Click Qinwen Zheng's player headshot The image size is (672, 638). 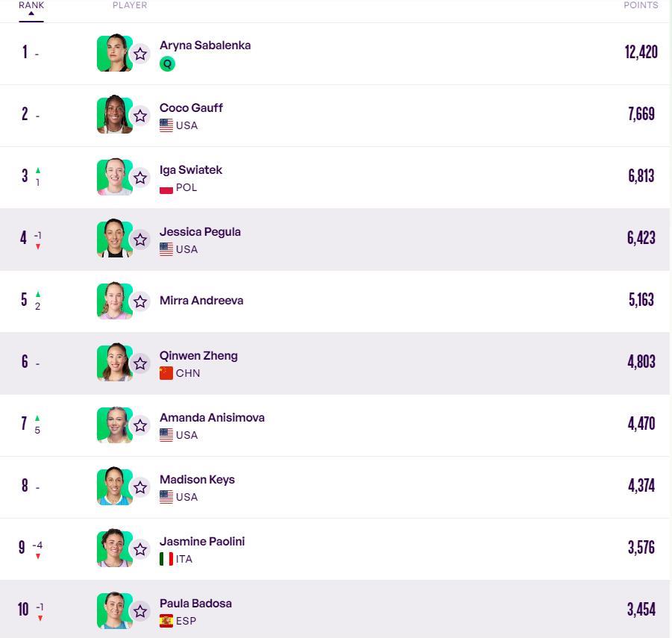(113, 363)
